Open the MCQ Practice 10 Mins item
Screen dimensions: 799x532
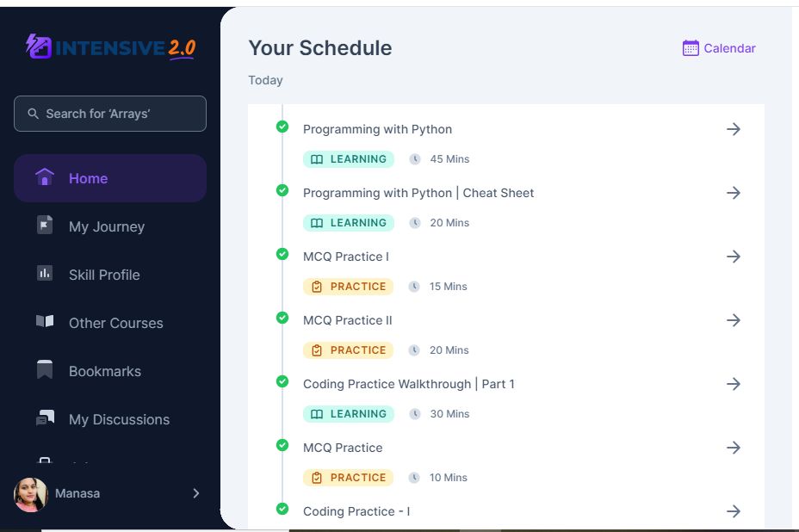[343, 448]
